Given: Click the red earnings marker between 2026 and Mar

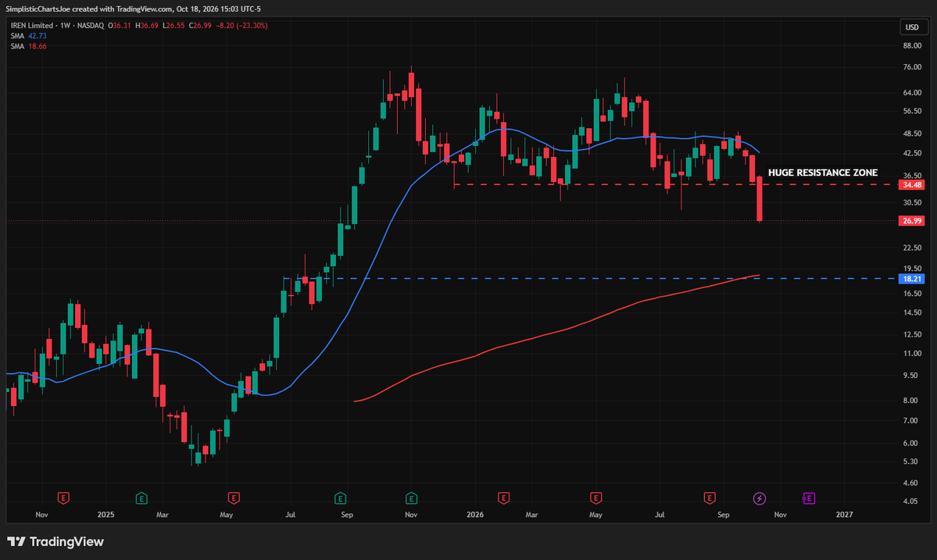Looking at the screenshot, I should (x=504, y=498).
